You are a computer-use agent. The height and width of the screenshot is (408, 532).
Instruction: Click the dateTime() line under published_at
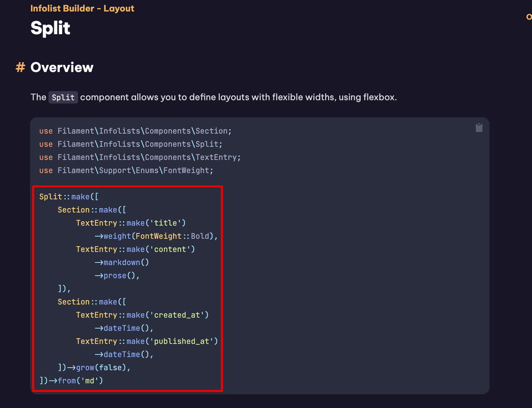click(124, 354)
